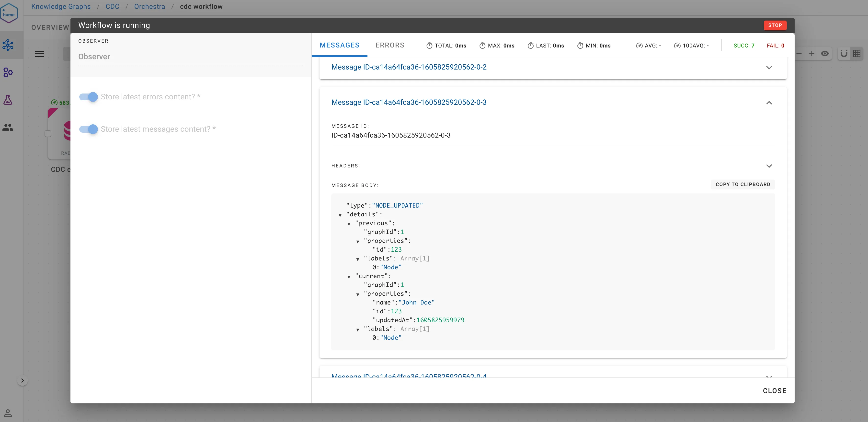Open Message ID-ca14a64fca36-1605825920562-0-2 title
Screen dimensions: 868x422
coord(409,67)
